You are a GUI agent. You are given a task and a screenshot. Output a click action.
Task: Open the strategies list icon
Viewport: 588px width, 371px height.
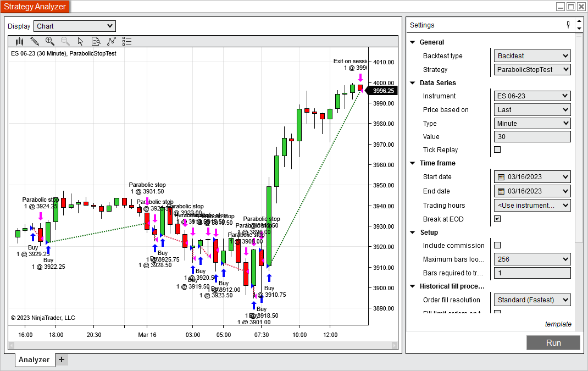click(x=127, y=41)
